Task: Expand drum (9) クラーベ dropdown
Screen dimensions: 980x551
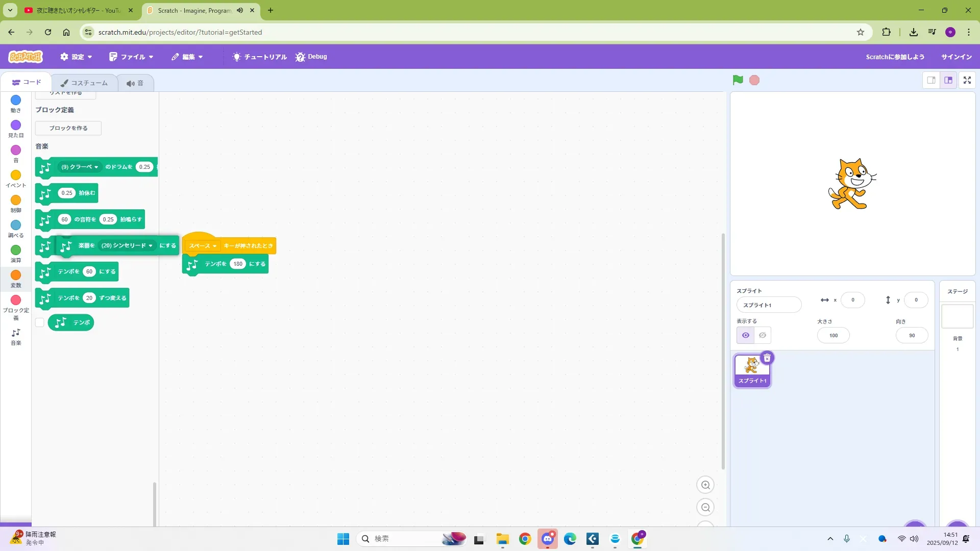Action: click(x=80, y=167)
